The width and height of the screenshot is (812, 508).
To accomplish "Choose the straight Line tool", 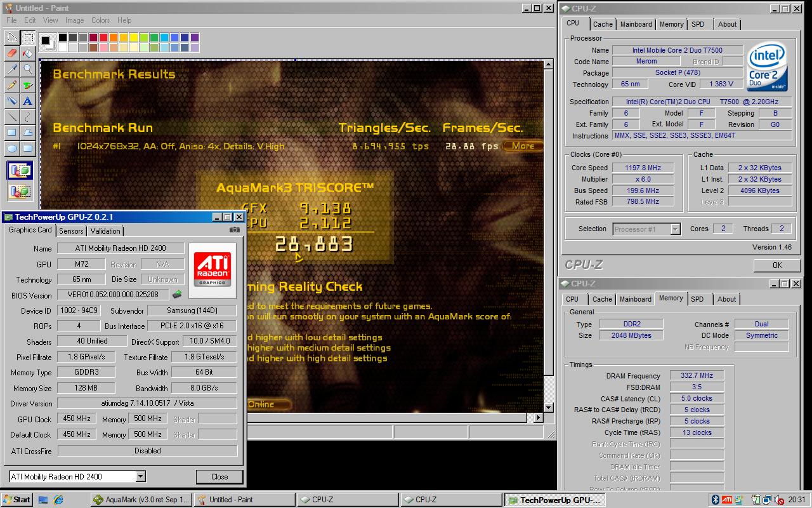I will tap(12, 116).
